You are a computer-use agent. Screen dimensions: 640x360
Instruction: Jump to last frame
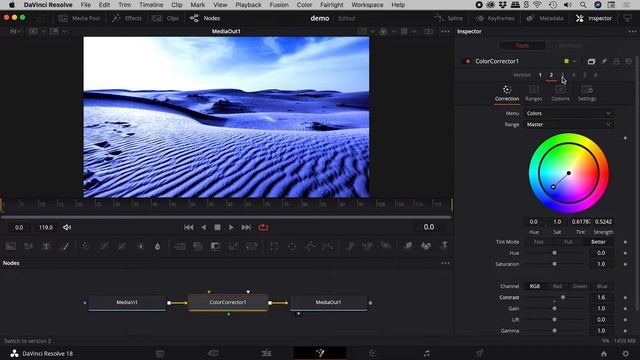(246, 227)
